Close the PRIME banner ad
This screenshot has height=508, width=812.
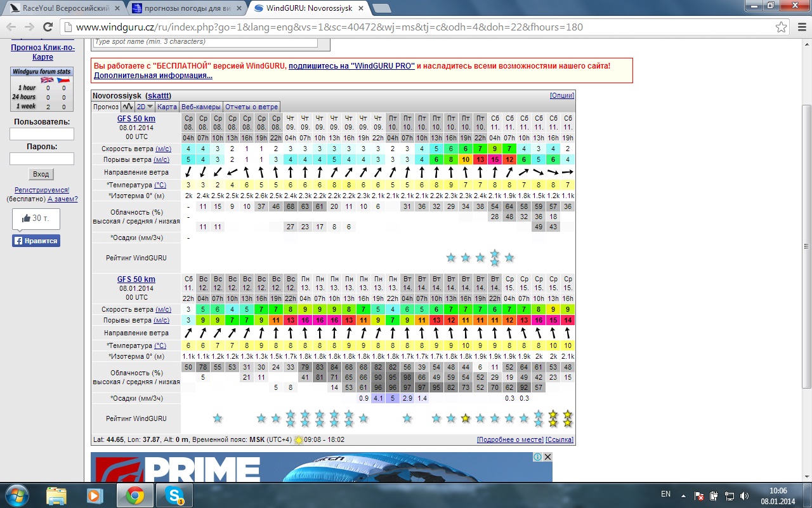click(547, 457)
